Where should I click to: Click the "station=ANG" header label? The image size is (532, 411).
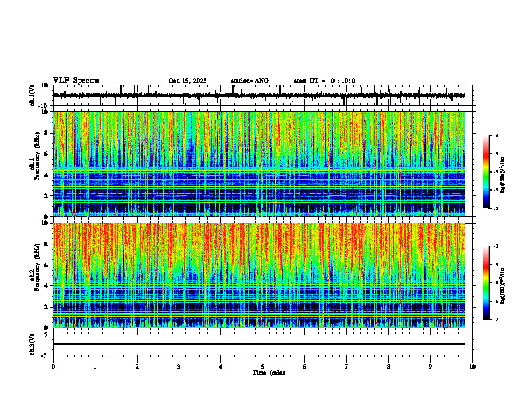249,81
